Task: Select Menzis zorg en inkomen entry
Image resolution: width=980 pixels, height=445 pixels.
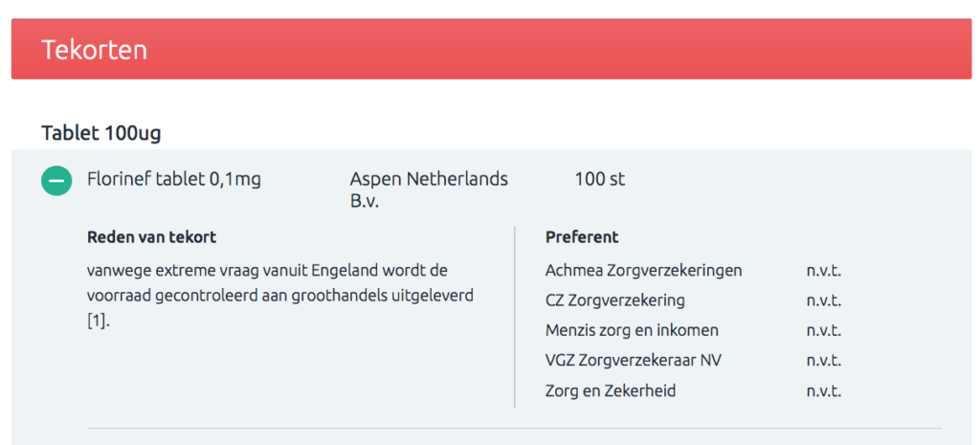Action: click(x=632, y=330)
